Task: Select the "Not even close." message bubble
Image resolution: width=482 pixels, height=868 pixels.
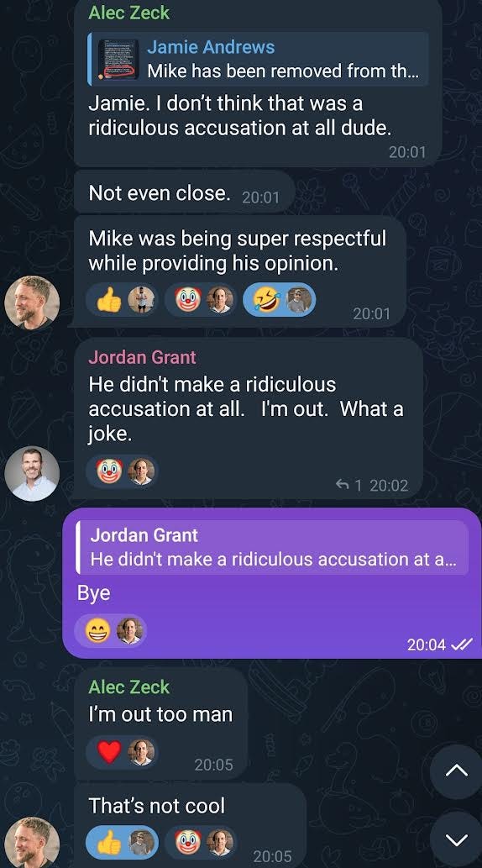Action: (185, 193)
